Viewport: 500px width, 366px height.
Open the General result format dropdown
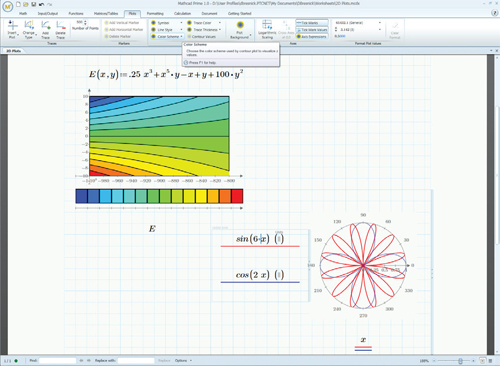358,23
